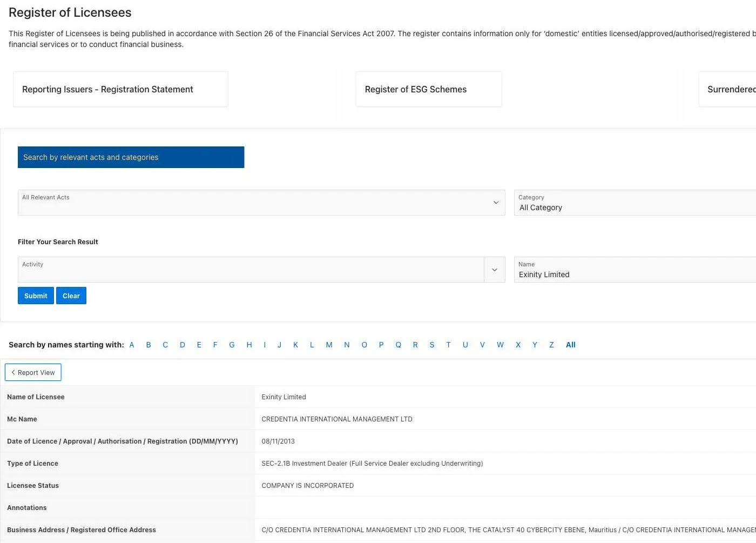
Task: Filter names starting with M
Action: click(x=329, y=345)
